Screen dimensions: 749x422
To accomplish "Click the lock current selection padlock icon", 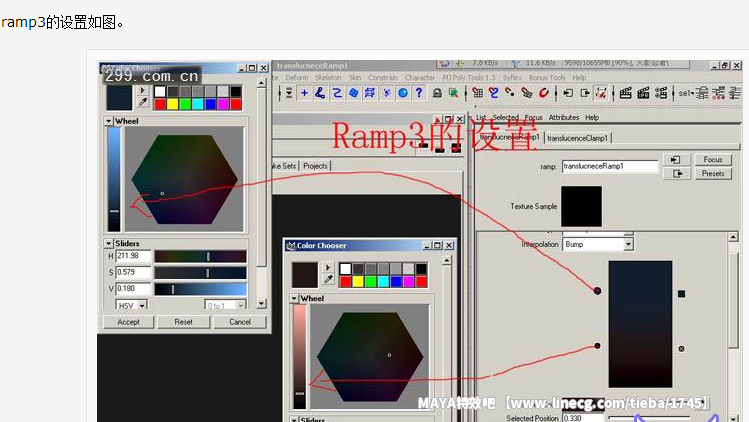I will (x=437, y=93).
